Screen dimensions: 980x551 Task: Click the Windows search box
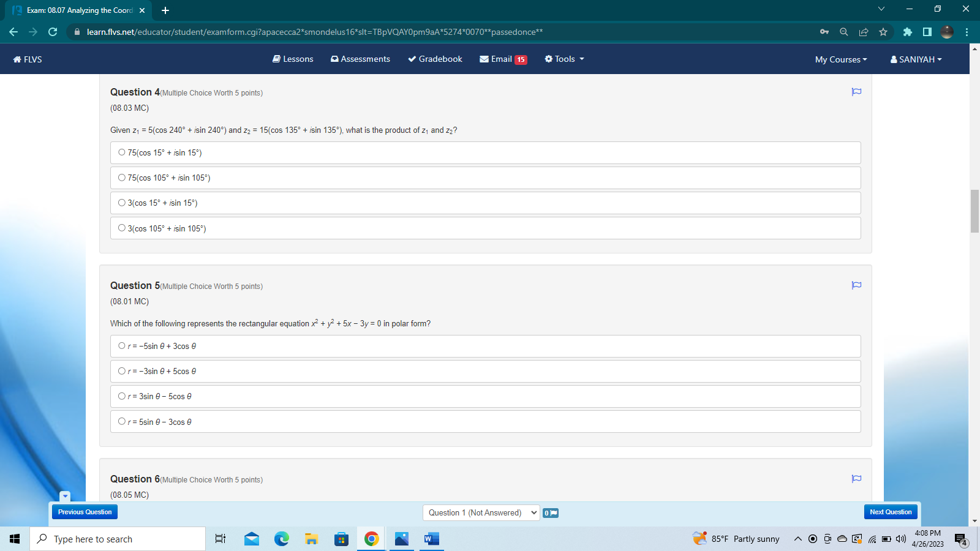(118, 539)
